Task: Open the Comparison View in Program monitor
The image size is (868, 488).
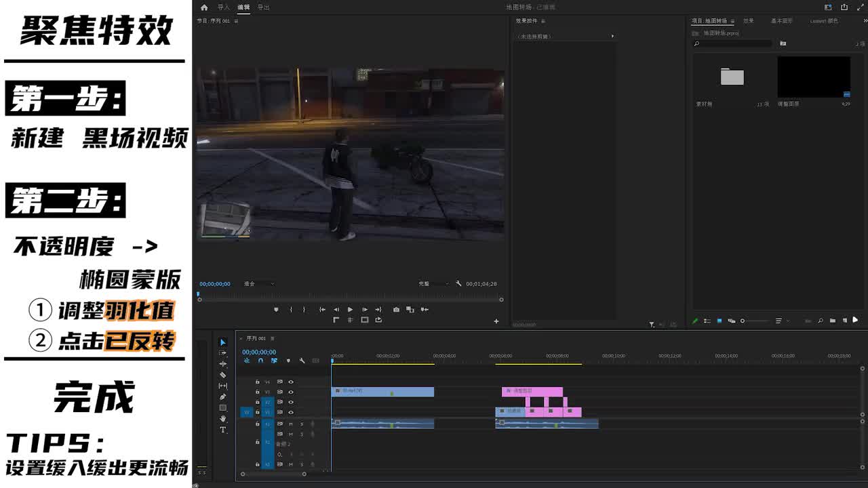Action: coord(410,310)
